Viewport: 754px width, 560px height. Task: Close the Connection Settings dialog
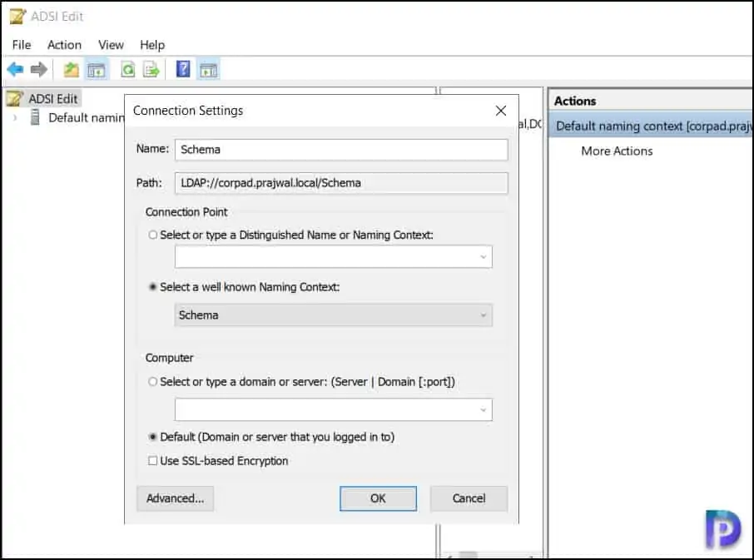tap(500, 111)
